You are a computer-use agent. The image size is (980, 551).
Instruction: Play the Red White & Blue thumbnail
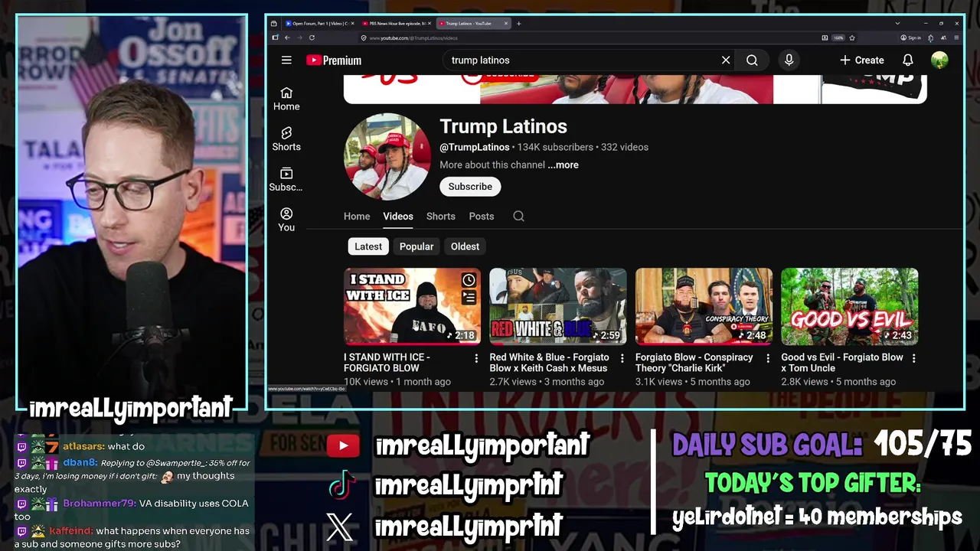click(558, 306)
